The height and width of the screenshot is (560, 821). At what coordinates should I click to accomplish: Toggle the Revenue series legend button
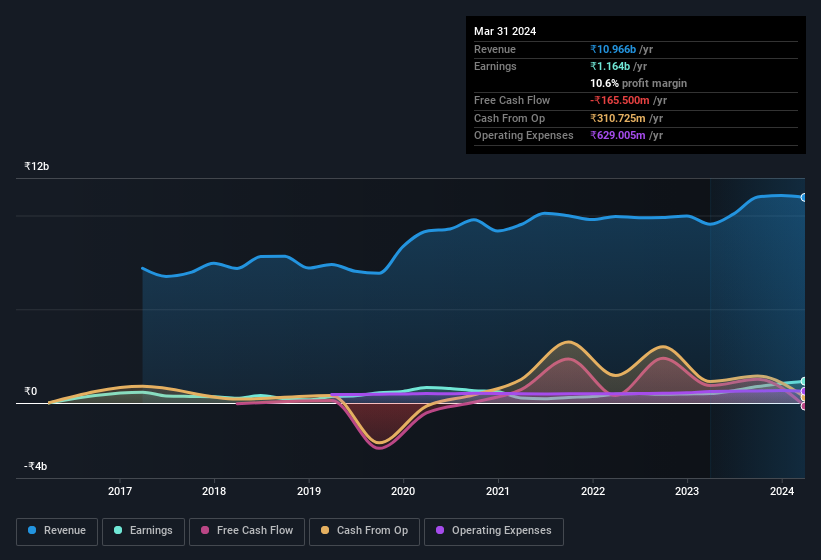pos(57,531)
